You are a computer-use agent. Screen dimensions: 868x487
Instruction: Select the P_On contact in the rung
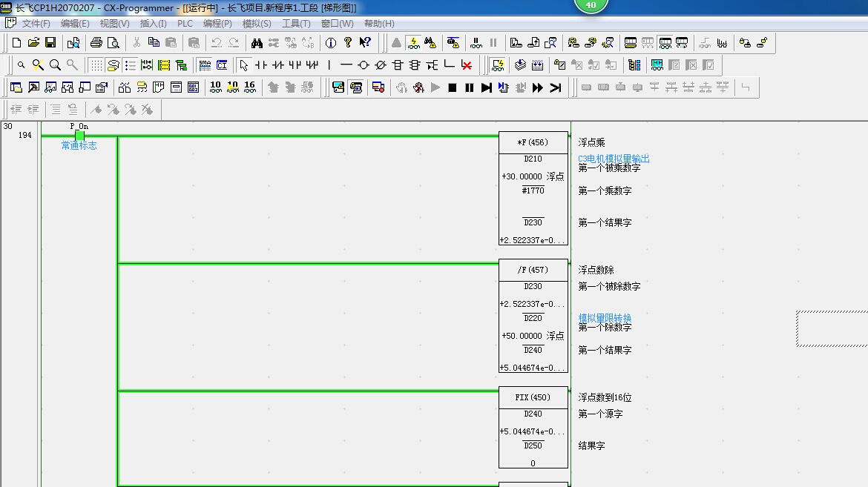click(x=79, y=136)
